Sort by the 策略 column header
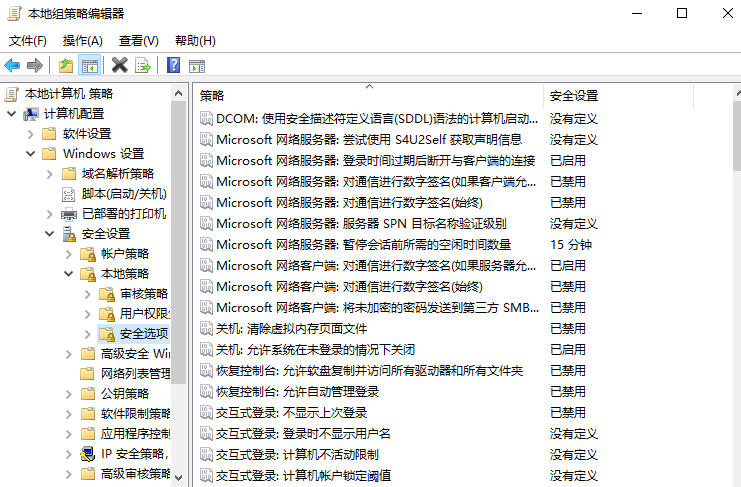Viewport: 741px width, 487px height. tap(369, 96)
